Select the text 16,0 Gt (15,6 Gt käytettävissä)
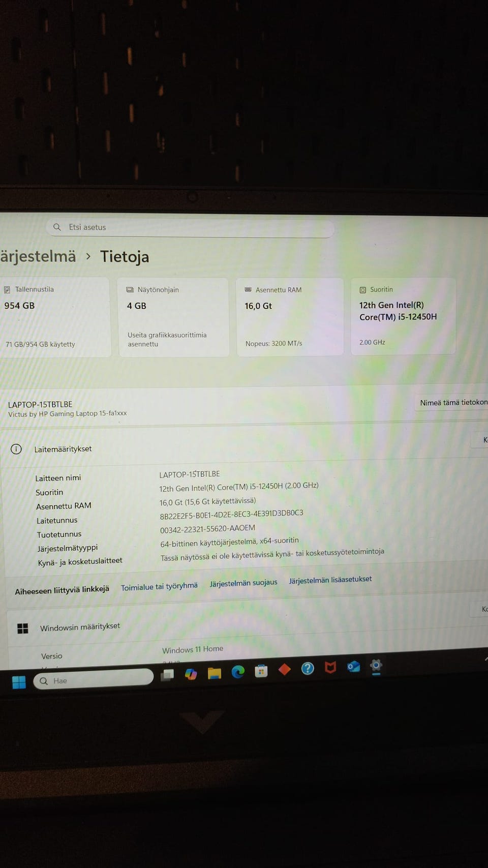The width and height of the screenshot is (488, 868). pyautogui.click(x=207, y=501)
